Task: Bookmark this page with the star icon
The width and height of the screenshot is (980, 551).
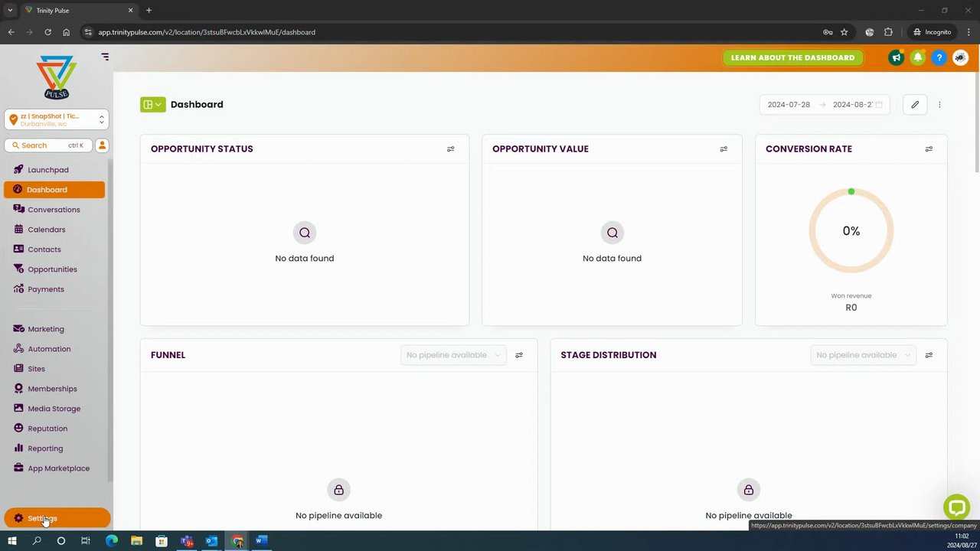Action: click(844, 32)
